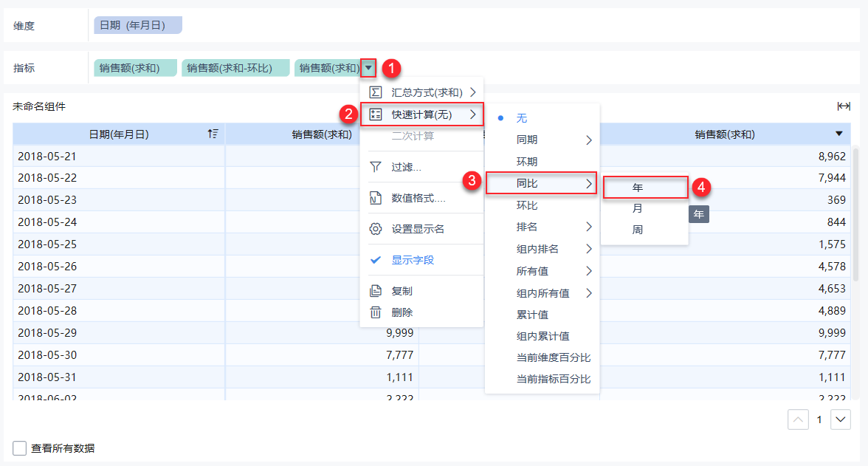Click the 设置显示名 gear icon

point(376,229)
